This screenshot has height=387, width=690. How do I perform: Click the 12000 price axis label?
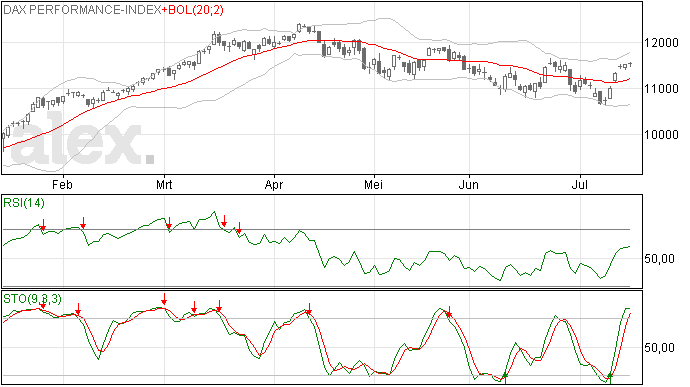point(661,43)
